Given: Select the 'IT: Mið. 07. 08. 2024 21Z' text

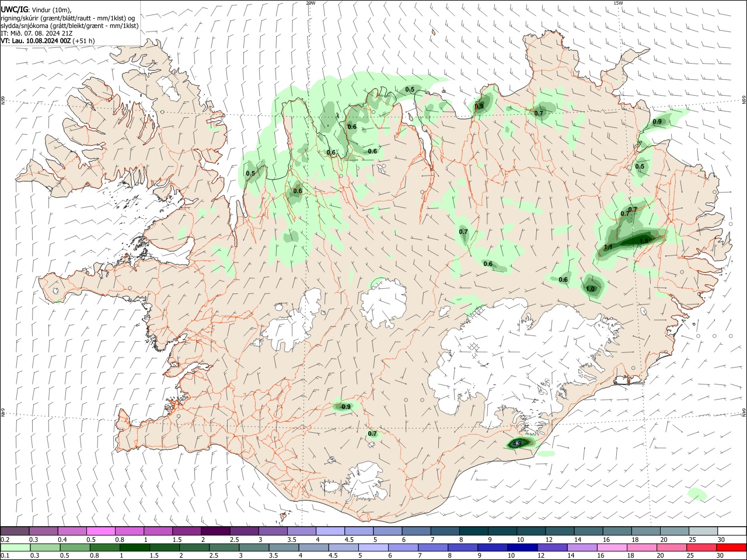Looking at the screenshot, I should tap(36, 33).
